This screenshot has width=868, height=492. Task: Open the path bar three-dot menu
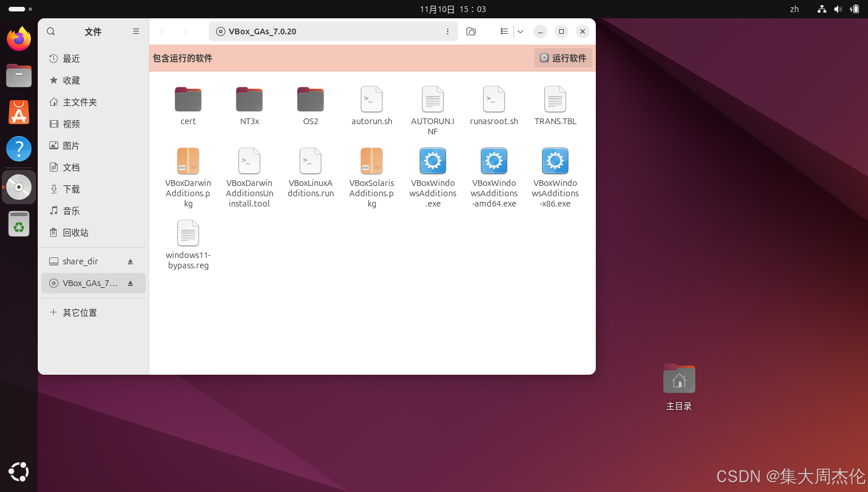[448, 31]
